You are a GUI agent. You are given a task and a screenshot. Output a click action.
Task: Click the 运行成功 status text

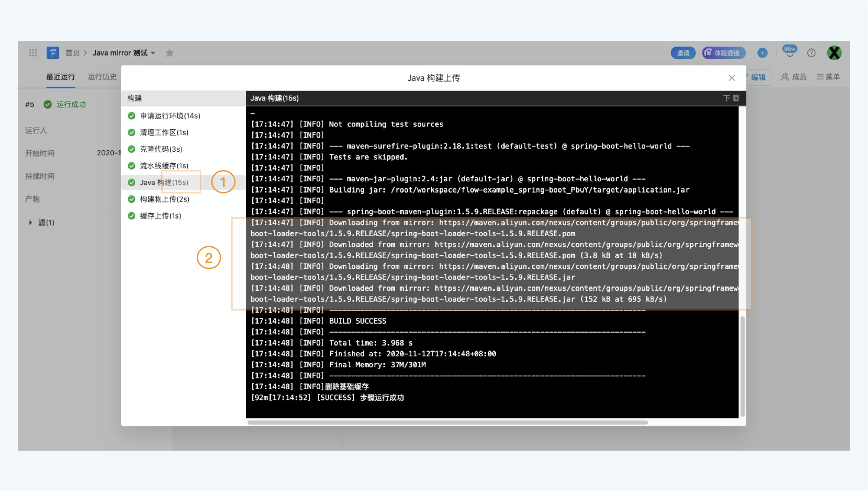71,104
